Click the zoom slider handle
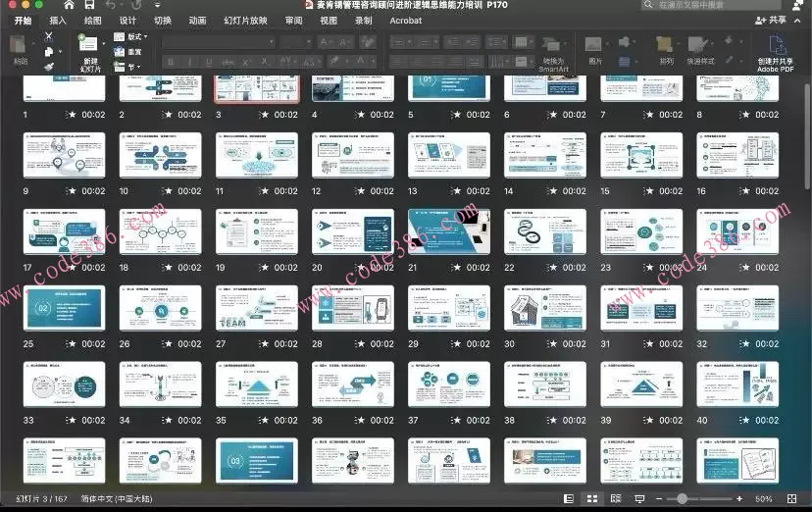The height and width of the screenshot is (512, 812). pyautogui.click(x=682, y=498)
